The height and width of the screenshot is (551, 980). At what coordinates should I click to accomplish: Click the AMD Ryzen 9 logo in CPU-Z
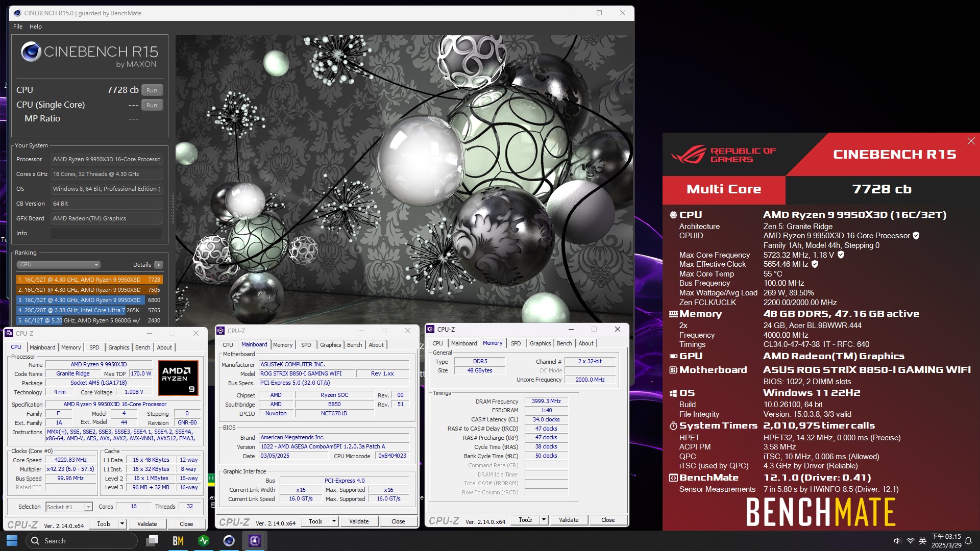(x=178, y=378)
